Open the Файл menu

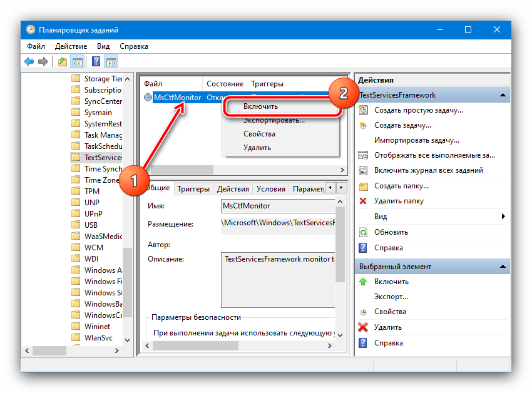(36, 46)
